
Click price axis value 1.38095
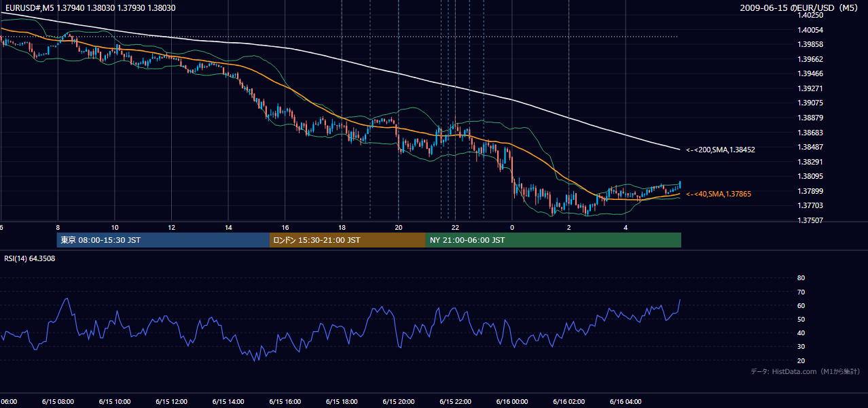(x=811, y=176)
